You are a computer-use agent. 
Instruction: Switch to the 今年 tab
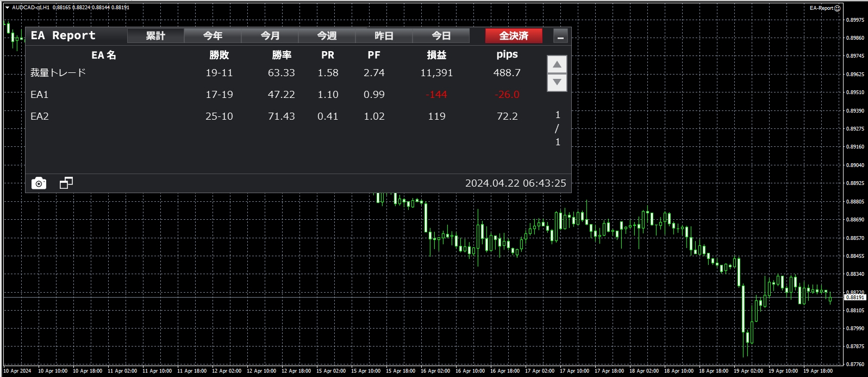point(213,36)
